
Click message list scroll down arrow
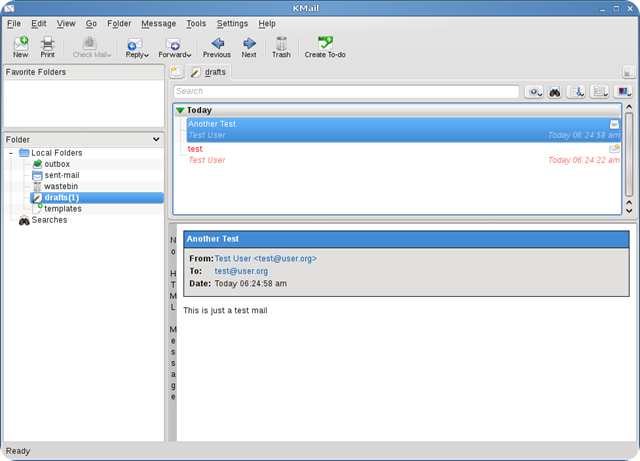coord(629,211)
